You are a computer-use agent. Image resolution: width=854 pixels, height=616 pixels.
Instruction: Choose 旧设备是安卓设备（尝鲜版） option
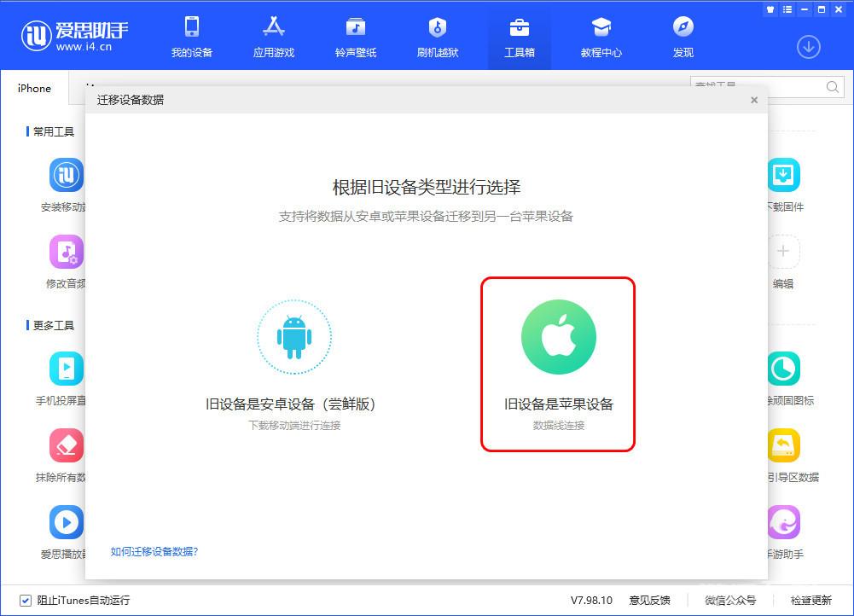click(x=294, y=363)
